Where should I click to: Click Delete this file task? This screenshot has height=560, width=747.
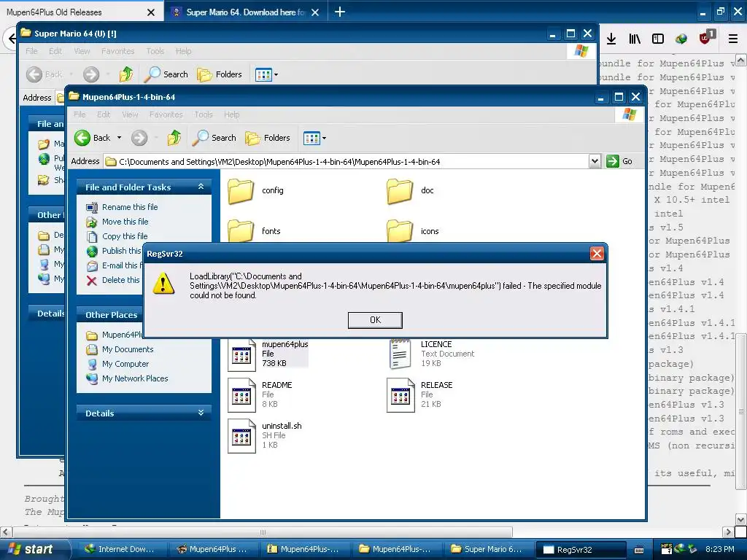point(120,280)
